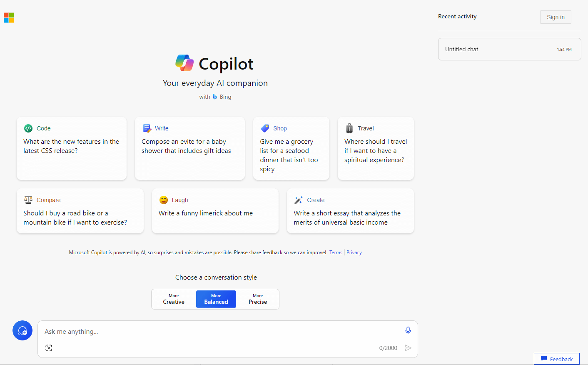Click the Laugh emoji icon
Image resolution: width=588 pixels, height=365 pixels.
[x=164, y=200]
